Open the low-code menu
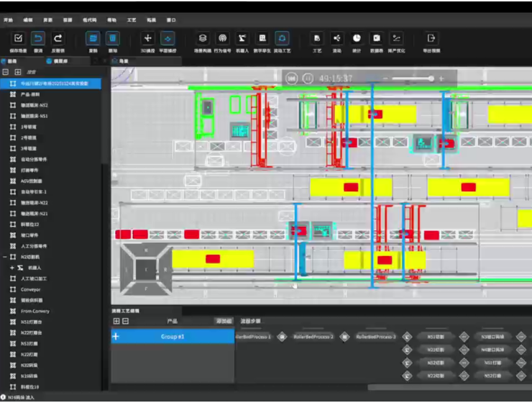 90,20
